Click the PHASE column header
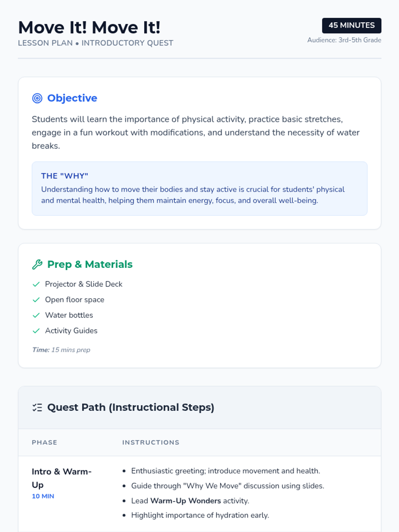Screen dimensions: 399x532 (45, 443)
